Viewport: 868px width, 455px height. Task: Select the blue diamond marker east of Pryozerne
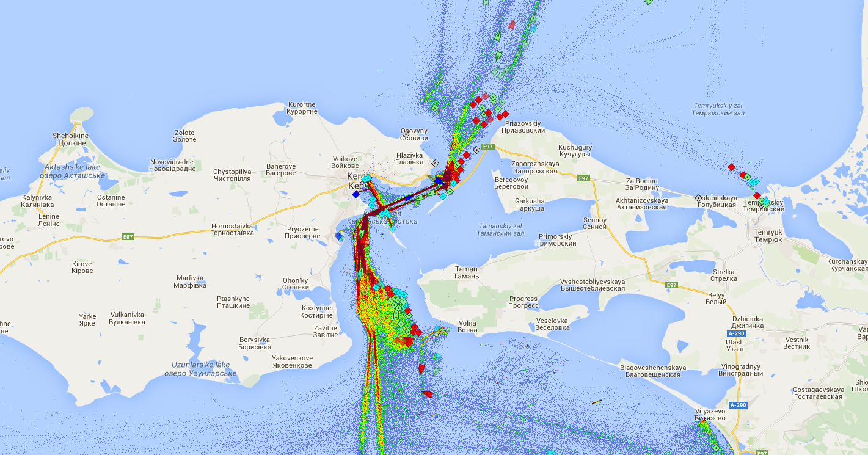pos(338,235)
